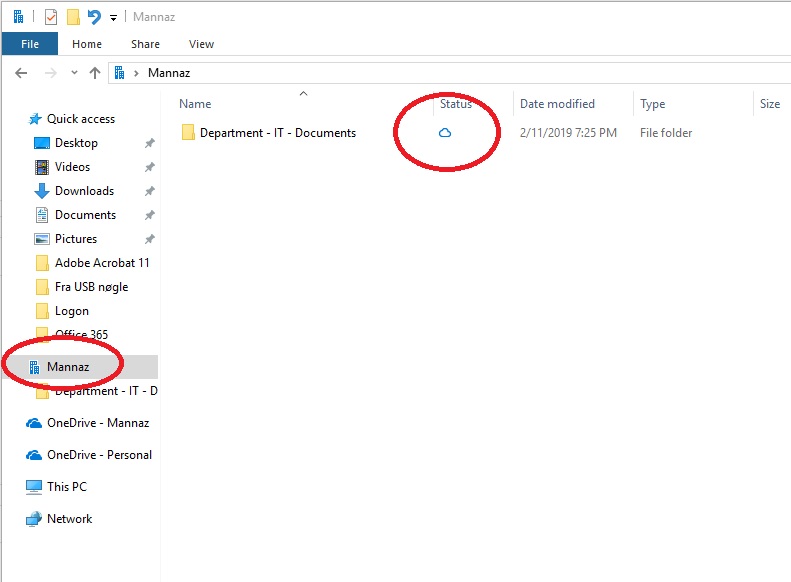The width and height of the screenshot is (791, 582).
Task: Click the pin icon beside Pictures
Action: pos(149,239)
